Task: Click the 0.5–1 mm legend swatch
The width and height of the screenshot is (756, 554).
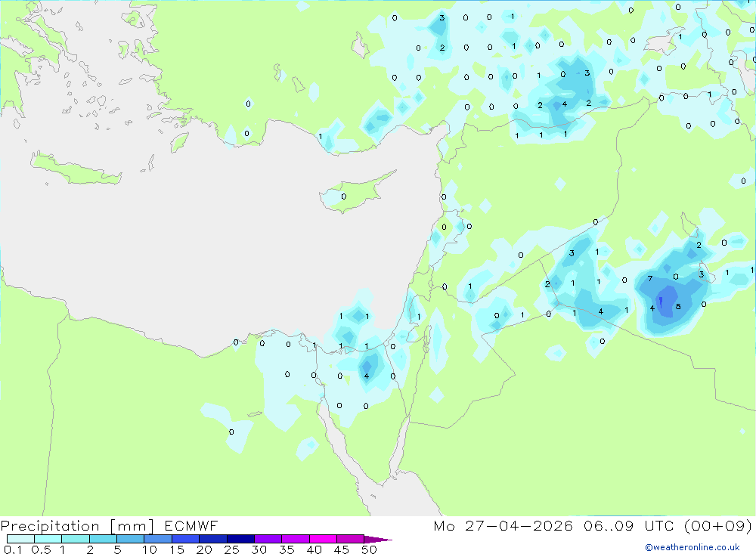Action: pyautogui.click(x=48, y=539)
